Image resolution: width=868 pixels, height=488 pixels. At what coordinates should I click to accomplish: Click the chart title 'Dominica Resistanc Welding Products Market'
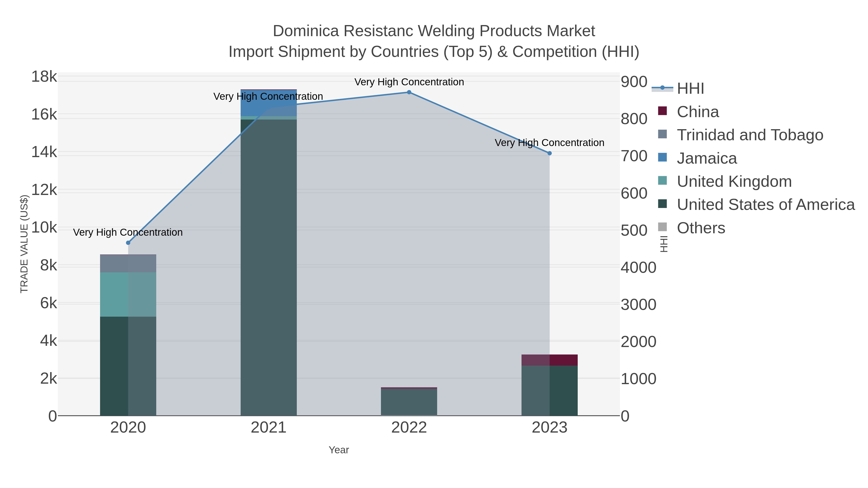(434, 31)
